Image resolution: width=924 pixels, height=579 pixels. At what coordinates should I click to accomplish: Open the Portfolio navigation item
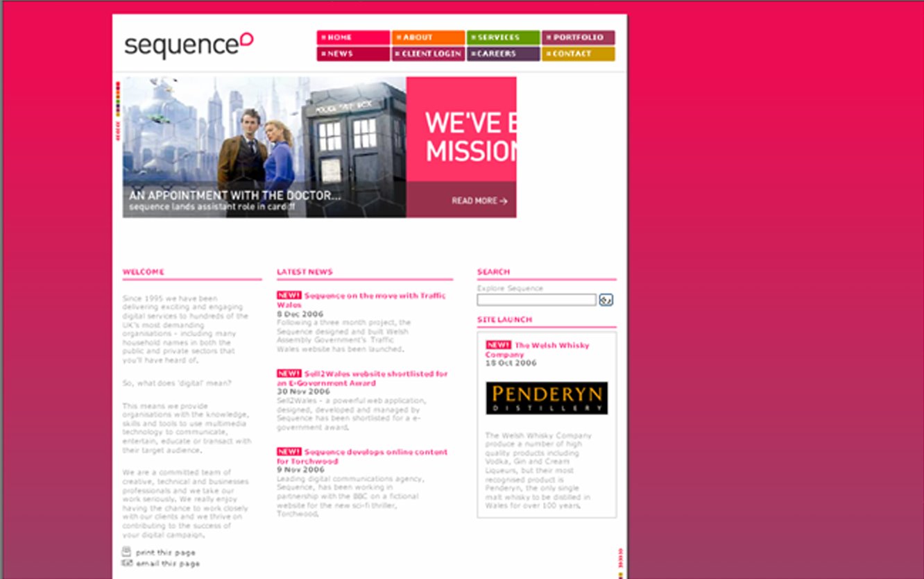click(578, 37)
